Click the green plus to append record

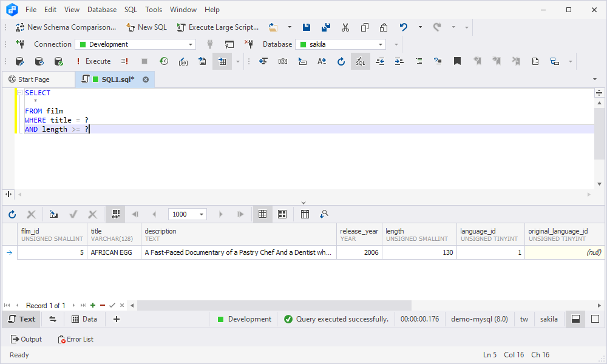(x=93, y=305)
